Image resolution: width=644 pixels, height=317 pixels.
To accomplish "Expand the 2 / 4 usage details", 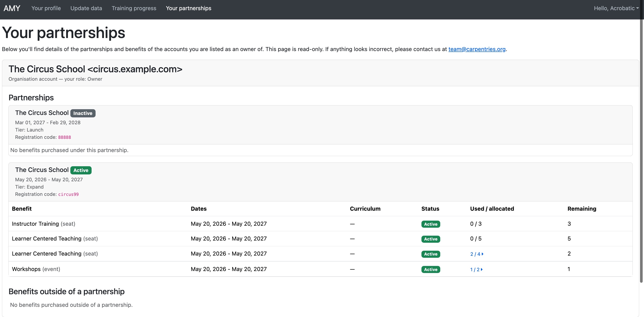I will [477, 254].
